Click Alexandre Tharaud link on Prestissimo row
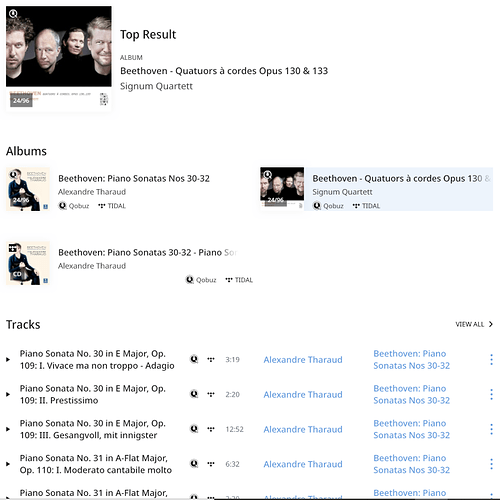500x500 pixels. pos(303,394)
